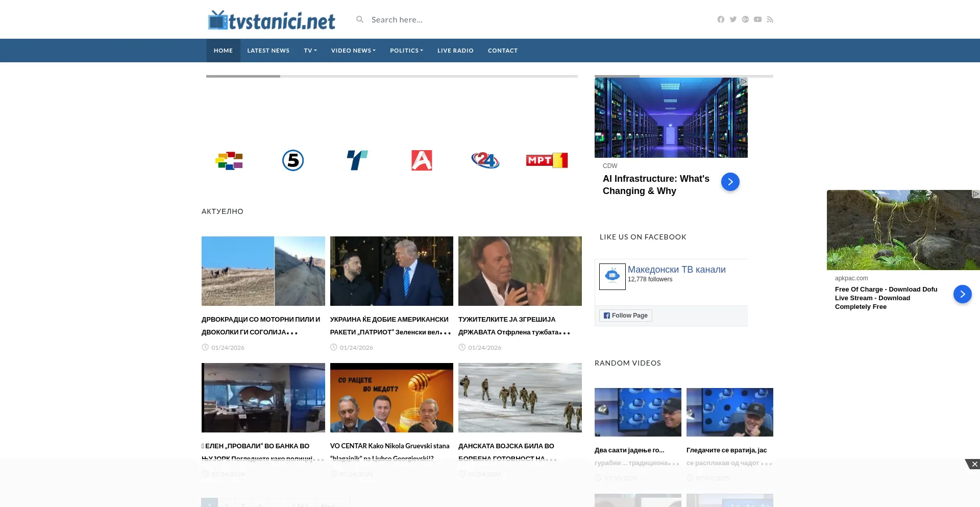Go to the Home menu item
The height and width of the screenshot is (507, 980).
click(223, 51)
